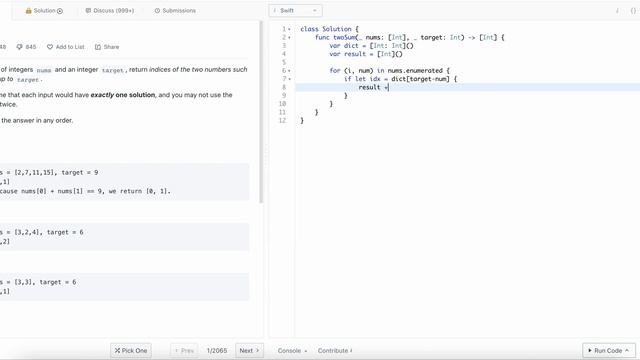Click the problem description vertical scrollbar
Viewport: 640px width, 360px height.
click(261, 112)
